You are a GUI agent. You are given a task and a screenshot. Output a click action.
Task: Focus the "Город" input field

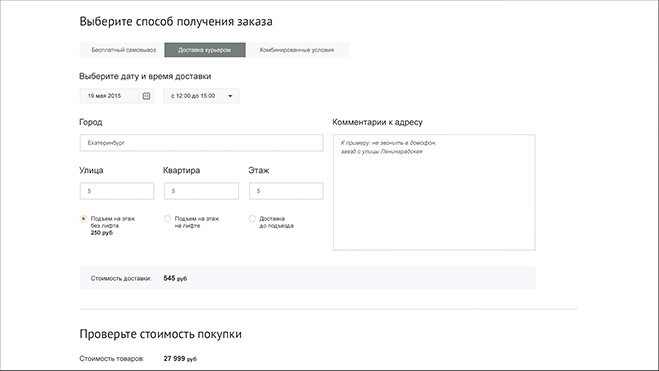click(201, 143)
